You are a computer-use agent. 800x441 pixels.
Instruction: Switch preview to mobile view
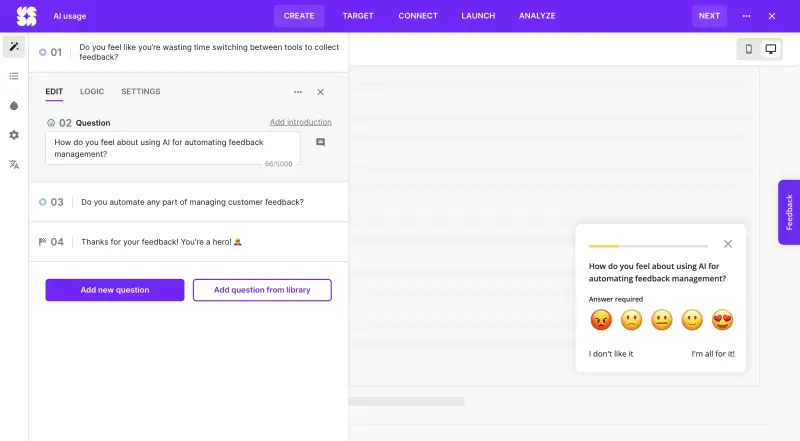(x=748, y=49)
